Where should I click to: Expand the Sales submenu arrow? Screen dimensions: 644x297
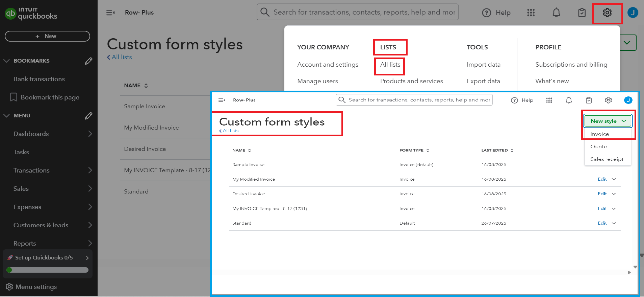pos(90,189)
